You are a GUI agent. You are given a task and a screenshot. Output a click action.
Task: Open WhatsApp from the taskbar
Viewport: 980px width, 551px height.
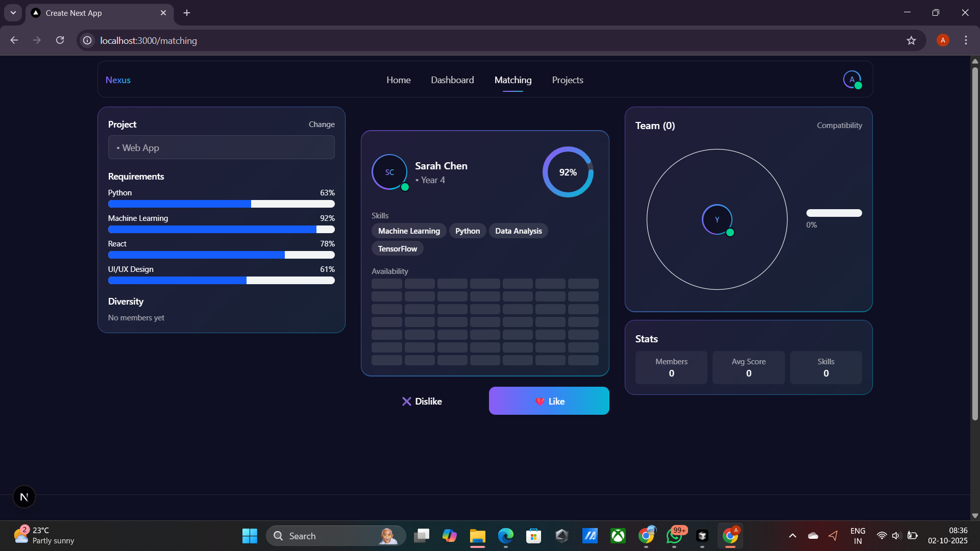coord(674,536)
